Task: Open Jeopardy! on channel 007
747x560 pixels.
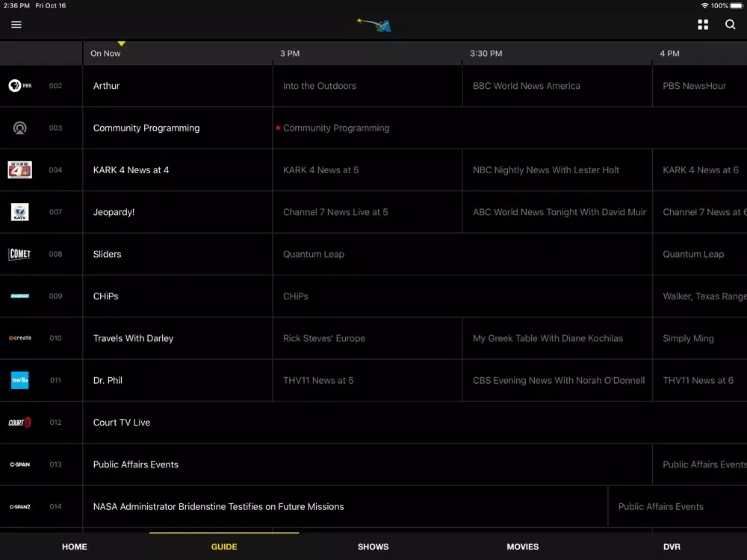Action: click(x=178, y=212)
